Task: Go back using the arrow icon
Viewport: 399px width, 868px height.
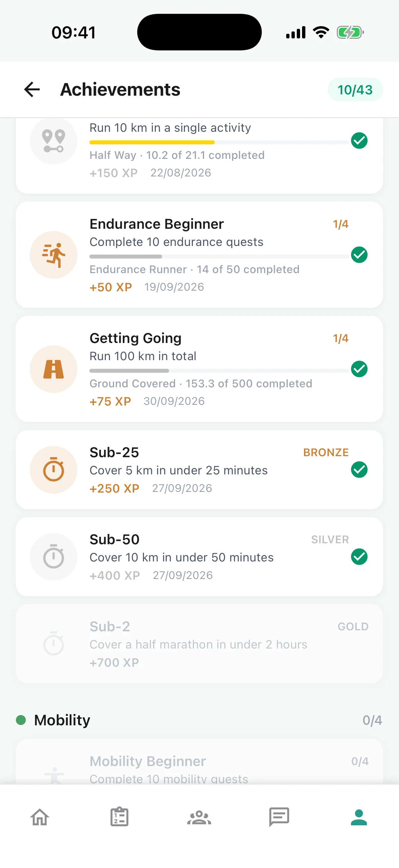Action: click(x=32, y=90)
